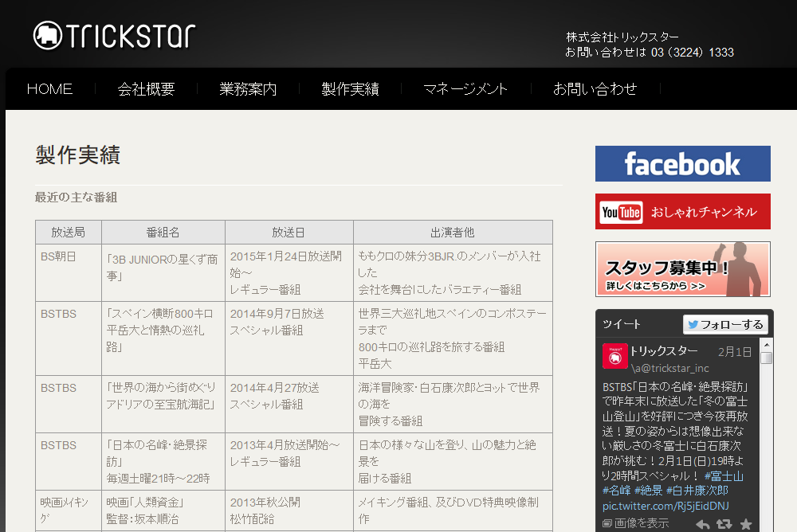Click the トリックスター tweet avatar icon
Screen dimensions: 797x532
(615, 356)
